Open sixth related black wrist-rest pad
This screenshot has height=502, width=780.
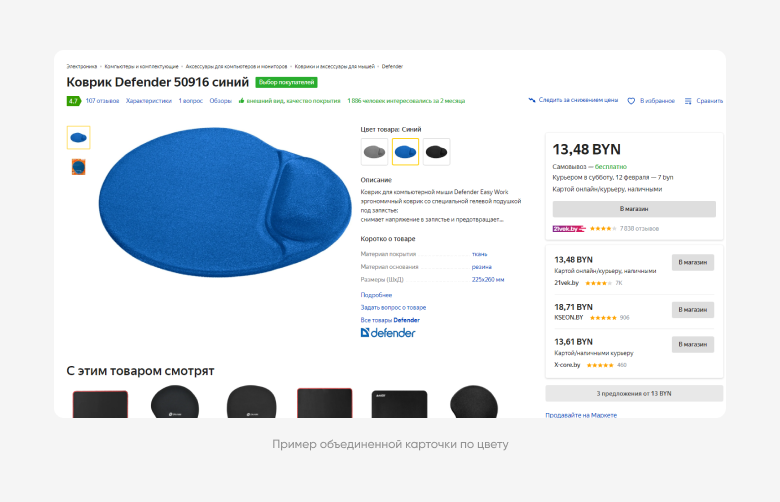(474, 402)
